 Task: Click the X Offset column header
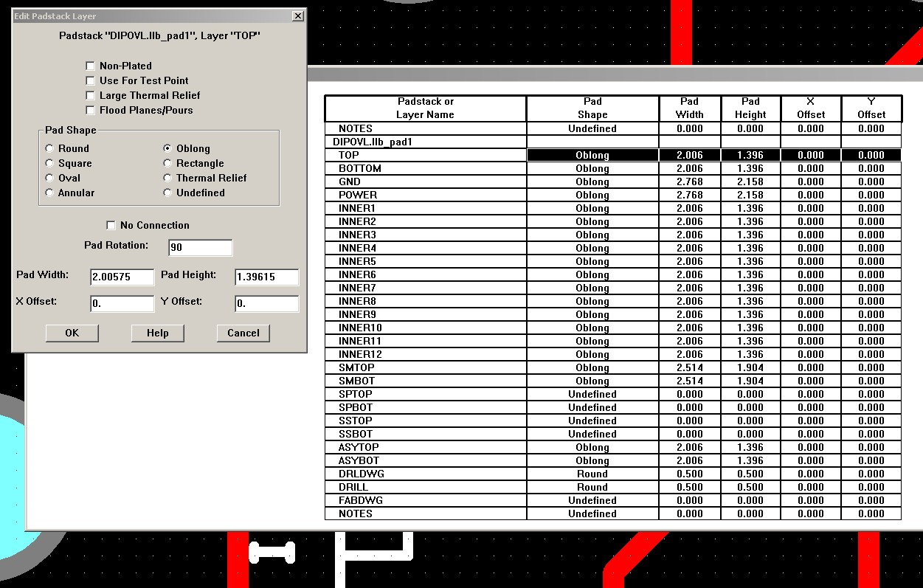click(811, 108)
